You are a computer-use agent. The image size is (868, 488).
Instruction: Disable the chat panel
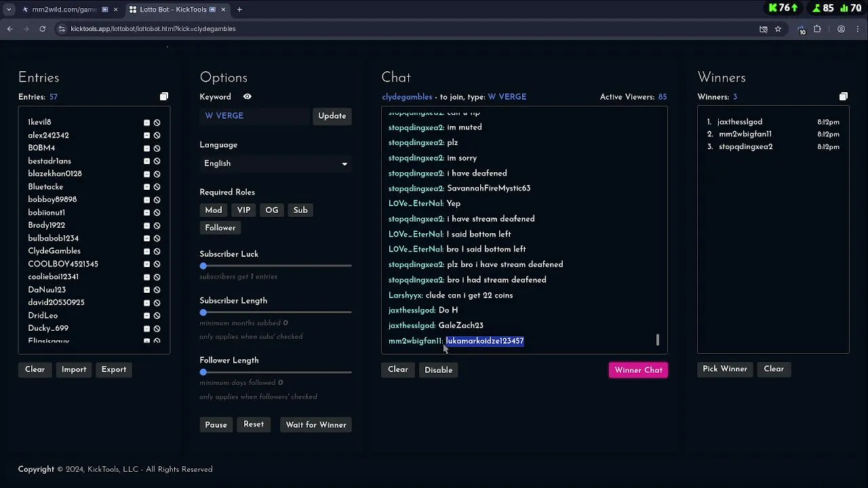coord(438,370)
